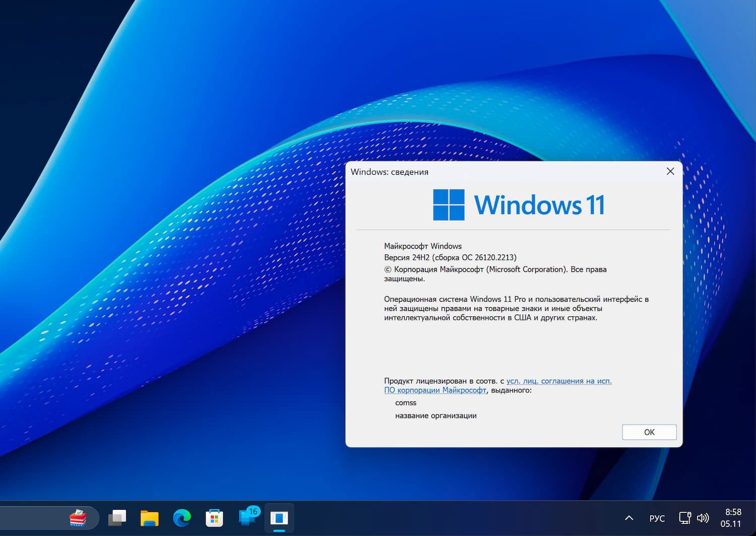Image resolution: width=756 pixels, height=536 pixels.
Task: Launch the Microsoft Store app
Action: (214, 517)
